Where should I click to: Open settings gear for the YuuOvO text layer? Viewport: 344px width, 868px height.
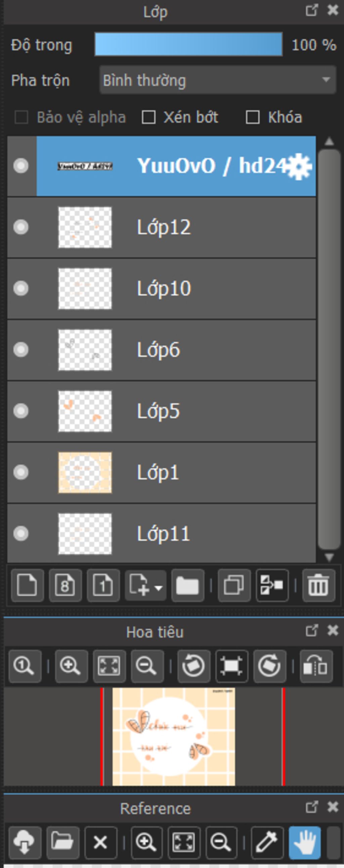(299, 166)
